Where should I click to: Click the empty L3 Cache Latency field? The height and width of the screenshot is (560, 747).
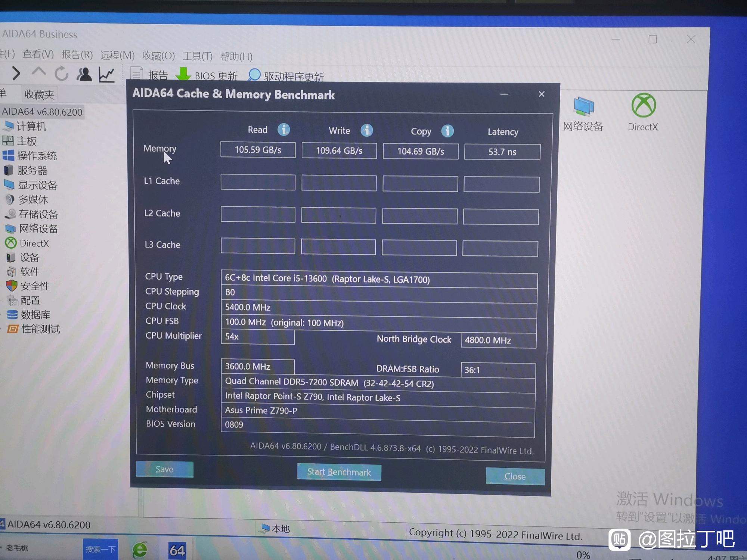point(500,249)
